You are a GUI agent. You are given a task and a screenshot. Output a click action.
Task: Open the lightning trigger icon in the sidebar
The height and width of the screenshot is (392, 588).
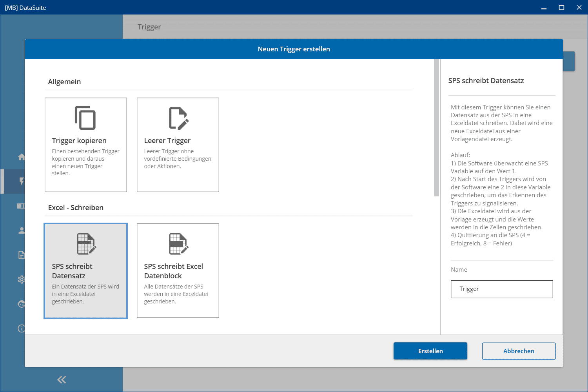point(22,181)
